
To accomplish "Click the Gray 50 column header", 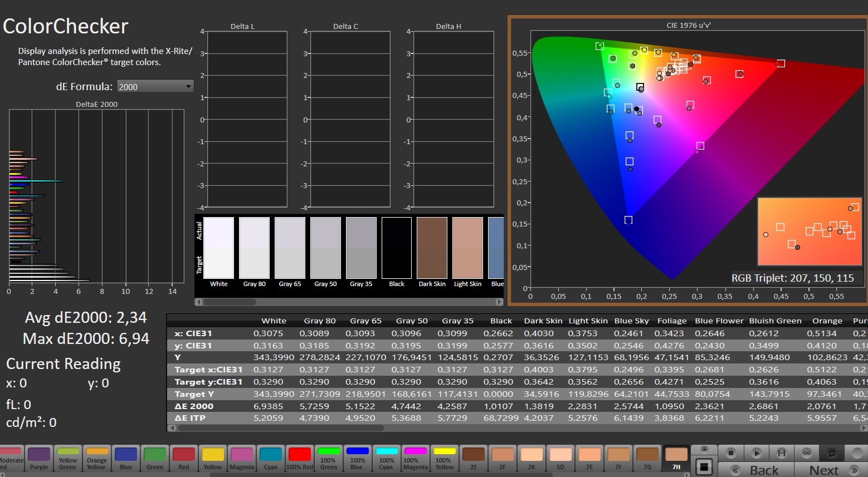I will (x=411, y=321).
